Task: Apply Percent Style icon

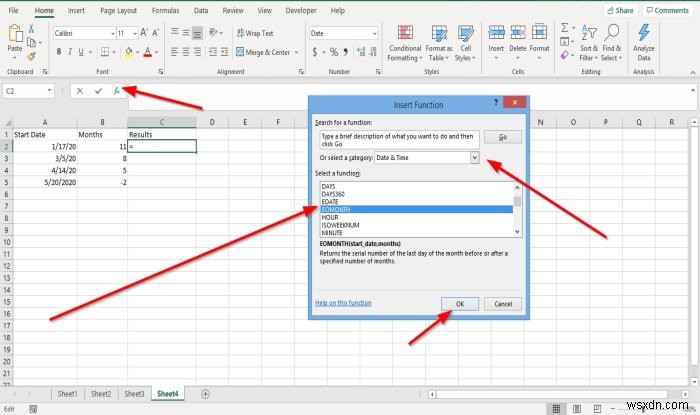Action: coord(333,52)
